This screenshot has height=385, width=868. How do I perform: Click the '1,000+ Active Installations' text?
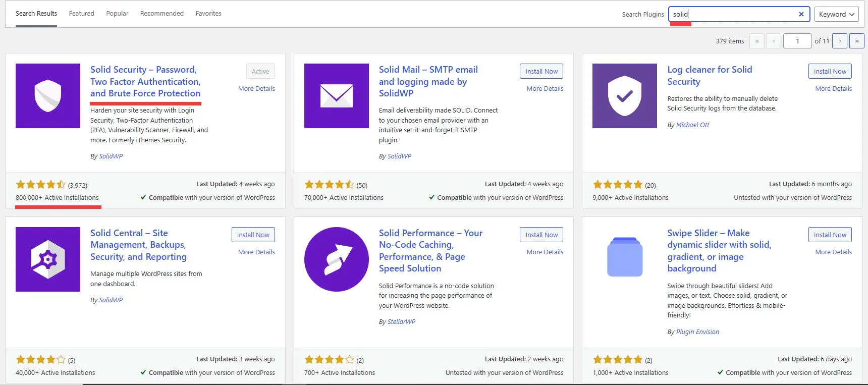[630, 373]
